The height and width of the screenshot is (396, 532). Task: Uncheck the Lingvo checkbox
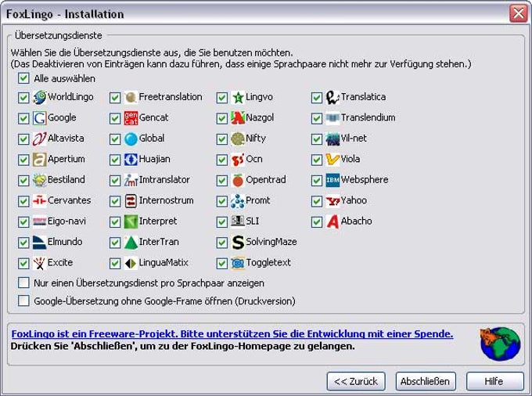tap(222, 98)
